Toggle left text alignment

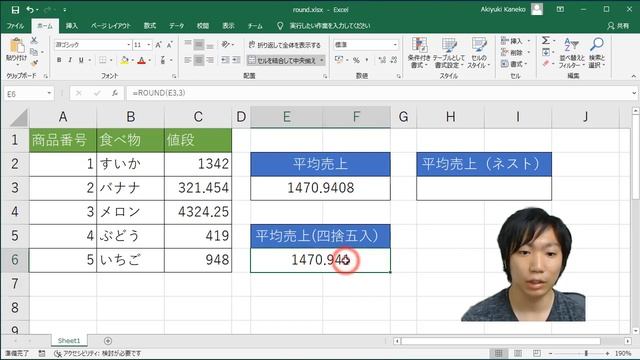tap(188, 60)
